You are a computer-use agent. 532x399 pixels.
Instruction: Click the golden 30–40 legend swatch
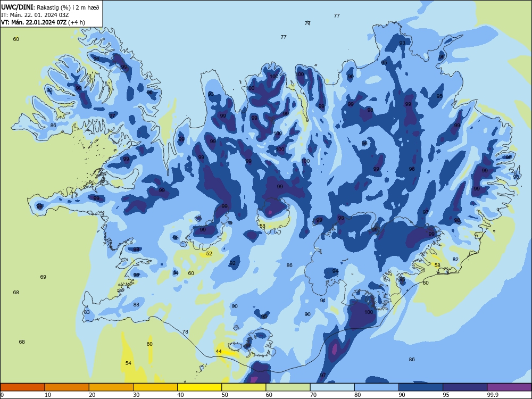pyautogui.click(x=155, y=387)
